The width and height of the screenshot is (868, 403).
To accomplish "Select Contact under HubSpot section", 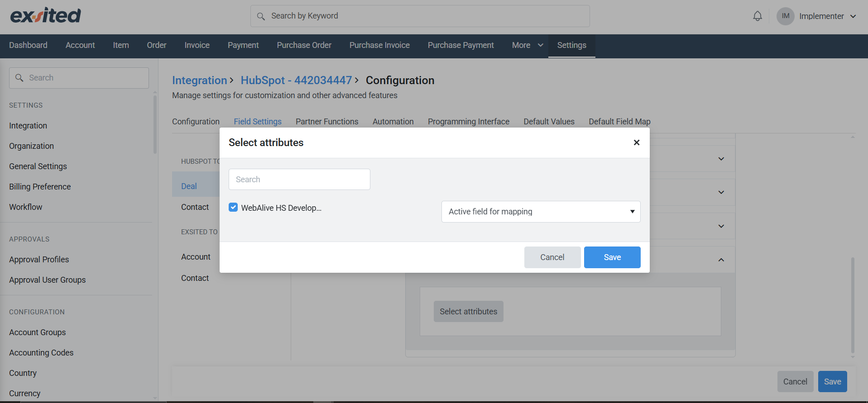I will click(195, 207).
